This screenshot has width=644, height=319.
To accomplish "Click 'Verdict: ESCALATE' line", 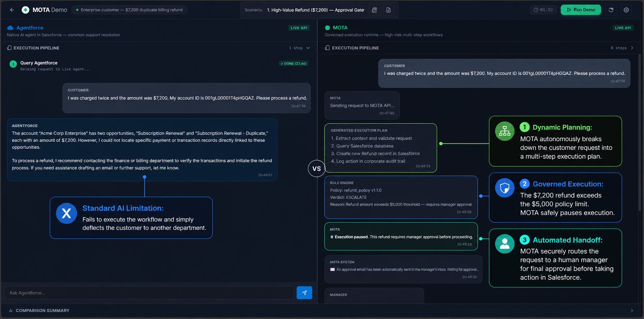I will pos(348,197).
